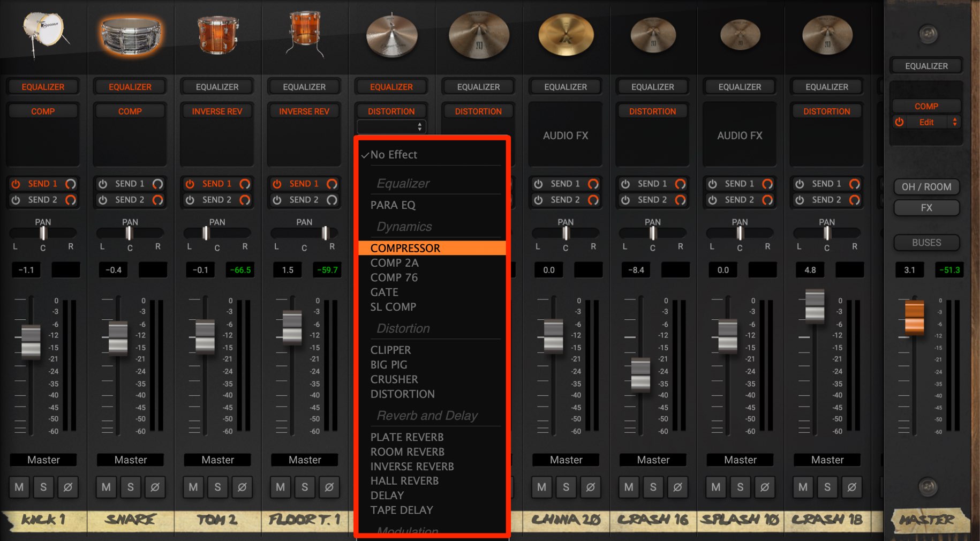Invert phase on Tom 2 channel
Image resolution: width=980 pixels, height=541 pixels.
[x=242, y=487]
